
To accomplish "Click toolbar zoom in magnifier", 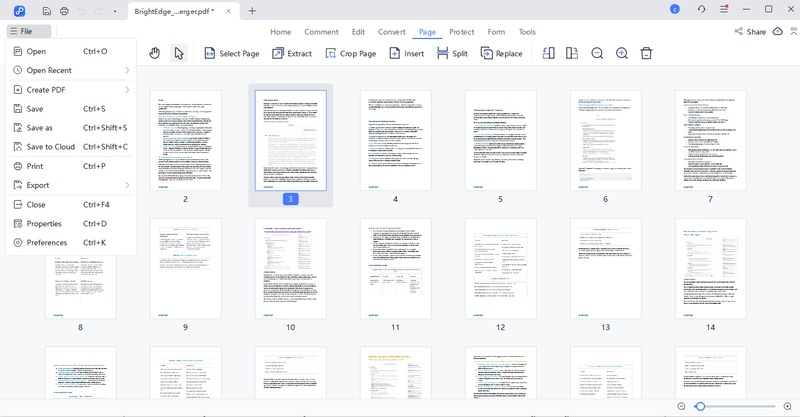I will click(621, 53).
